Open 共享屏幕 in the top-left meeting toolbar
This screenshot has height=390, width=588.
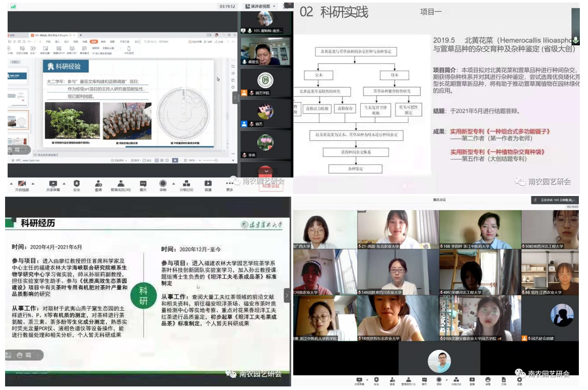52,183
